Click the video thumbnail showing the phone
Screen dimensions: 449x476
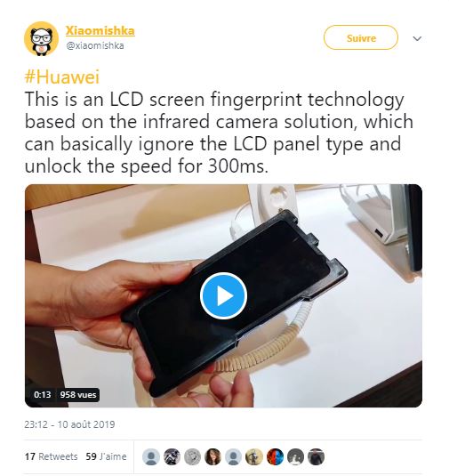point(223,295)
